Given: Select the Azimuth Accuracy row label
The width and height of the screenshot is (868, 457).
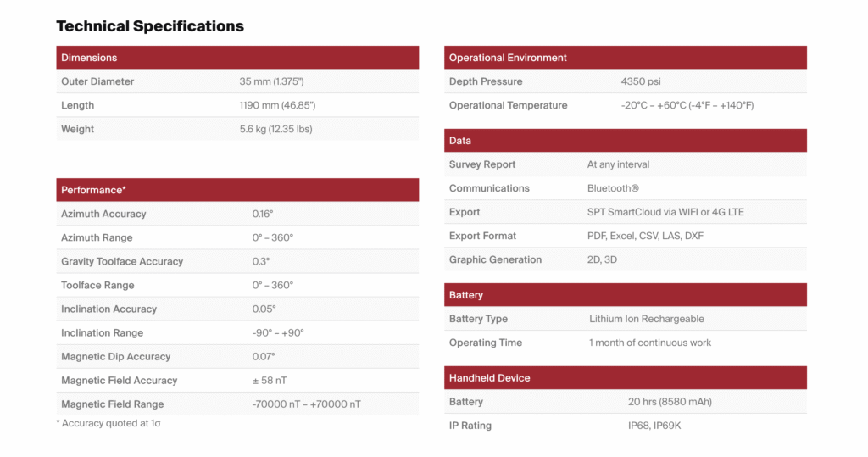Looking at the screenshot, I should (x=103, y=214).
